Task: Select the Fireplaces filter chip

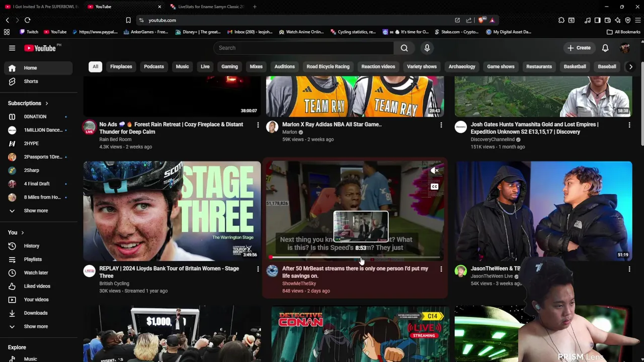Action: coord(121,66)
